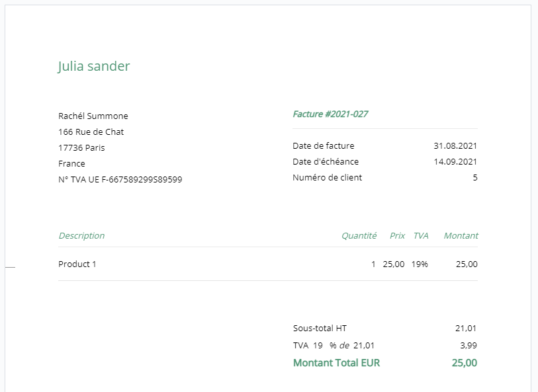Viewport: 538px width, 392px height.
Task: Click the Description column header
Action: [81, 236]
